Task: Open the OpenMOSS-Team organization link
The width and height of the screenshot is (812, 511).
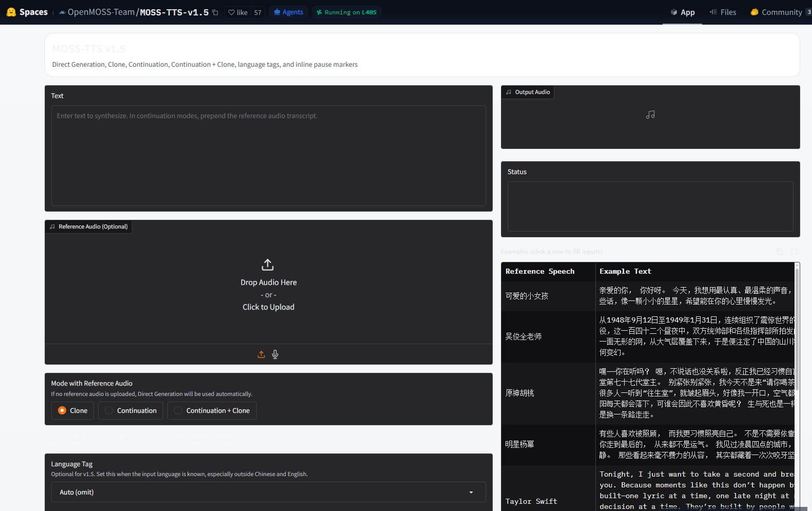Action: tap(101, 12)
